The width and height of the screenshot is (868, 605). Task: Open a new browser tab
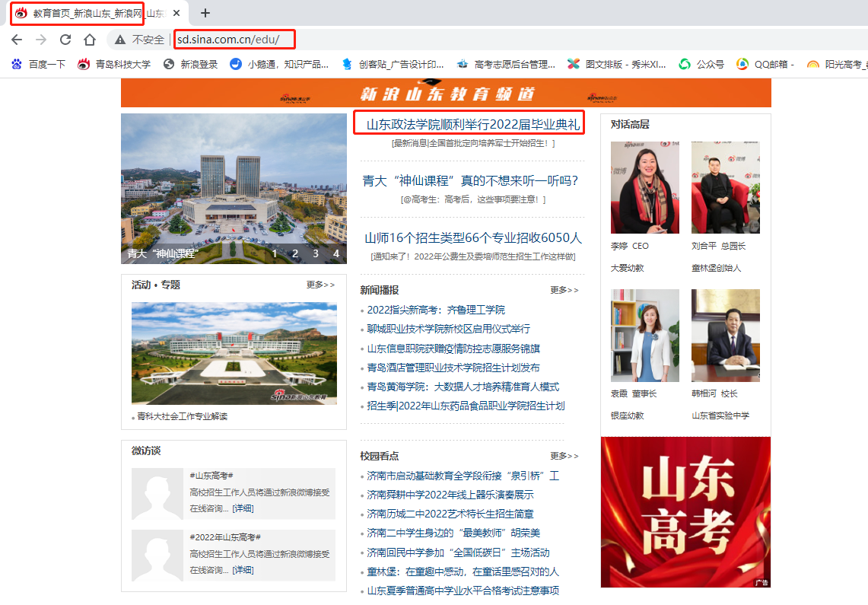tap(205, 13)
